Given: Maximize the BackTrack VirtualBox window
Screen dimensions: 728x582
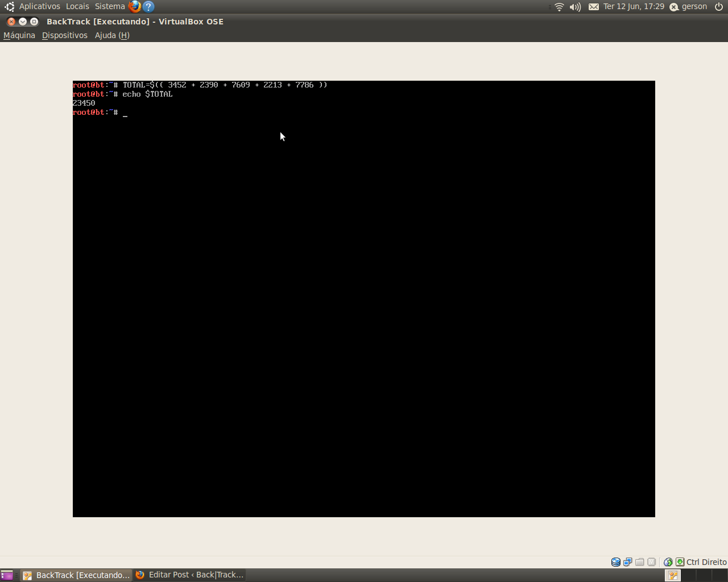Looking at the screenshot, I should [34, 22].
